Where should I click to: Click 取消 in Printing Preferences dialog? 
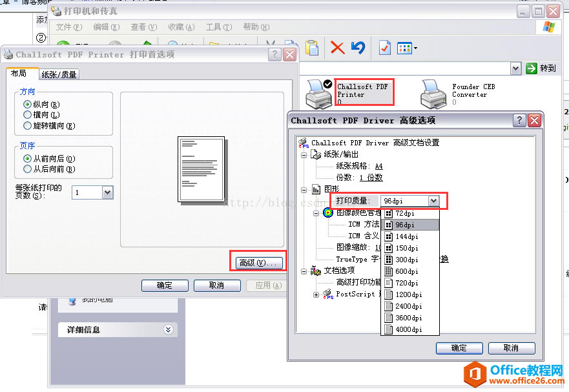pos(217,285)
